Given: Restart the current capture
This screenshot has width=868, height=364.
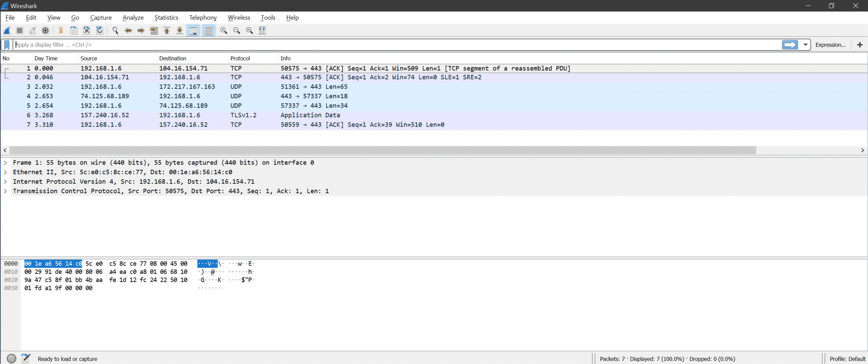Looking at the screenshot, I should click(33, 31).
